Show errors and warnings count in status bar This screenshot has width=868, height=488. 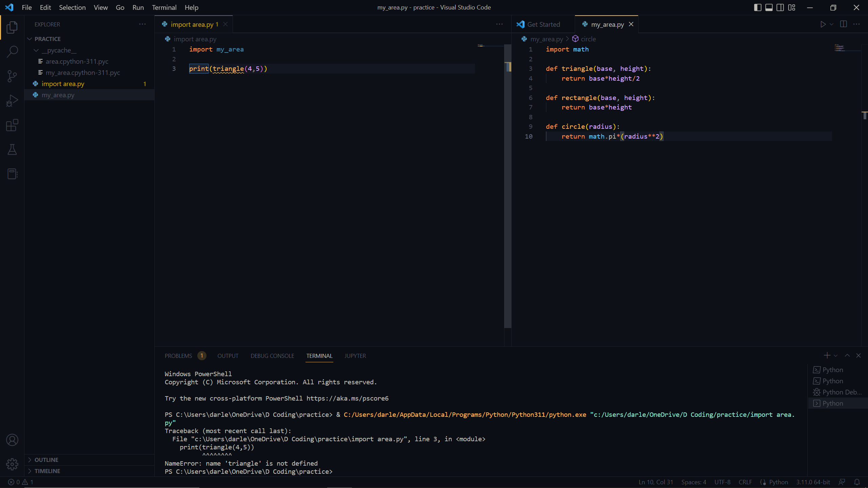pyautogui.click(x=21, y=482)
